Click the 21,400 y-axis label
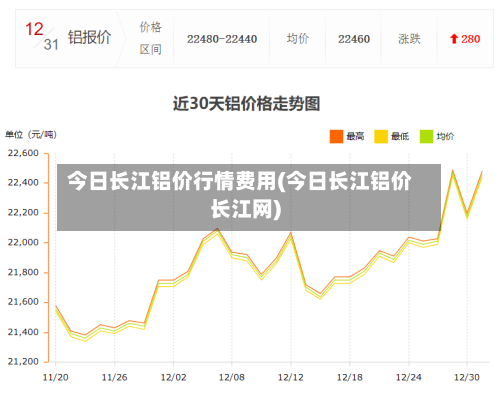This screenshot has height=395, width=500. point(23,332)
